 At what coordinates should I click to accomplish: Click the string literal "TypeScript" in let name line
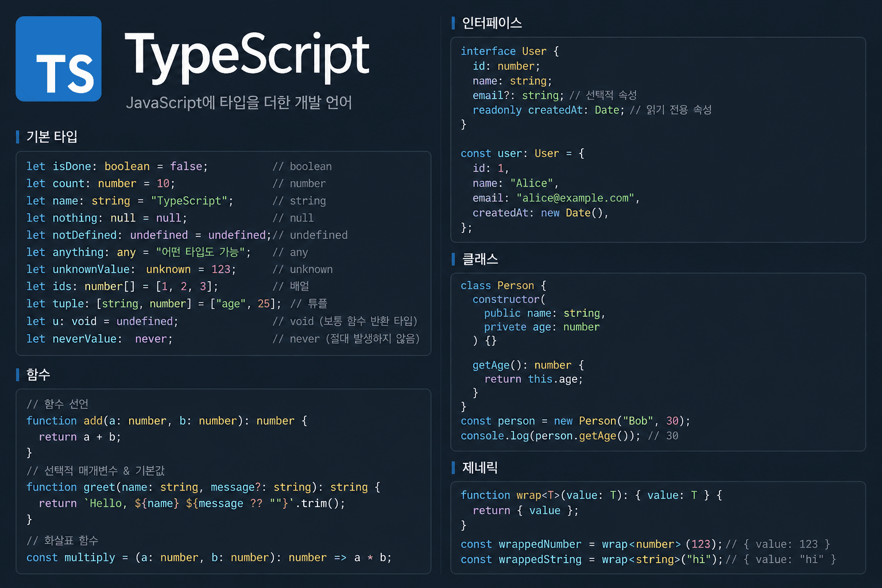189,201
